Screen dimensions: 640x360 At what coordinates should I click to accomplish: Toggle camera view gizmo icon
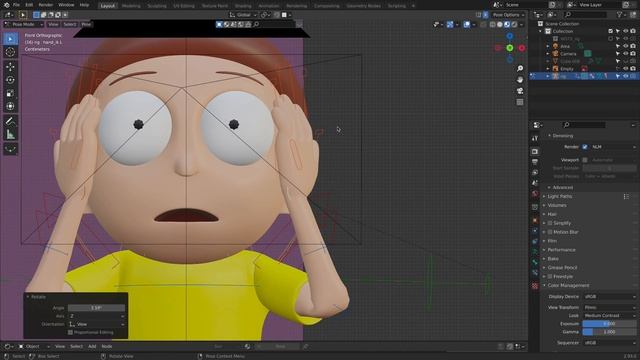pos(520,91)
